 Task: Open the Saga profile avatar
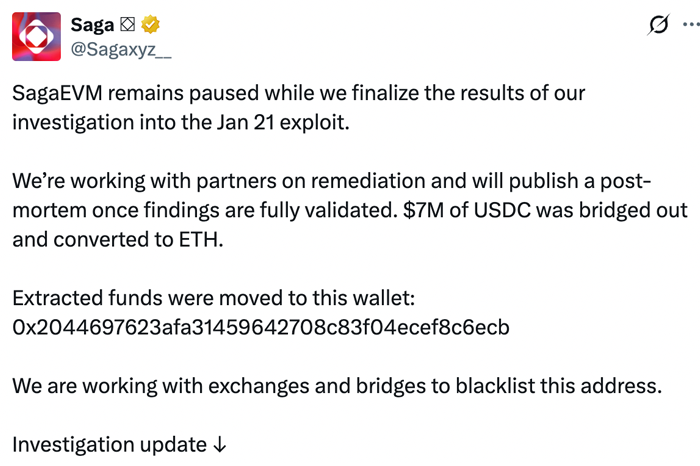tap(35, 37)
